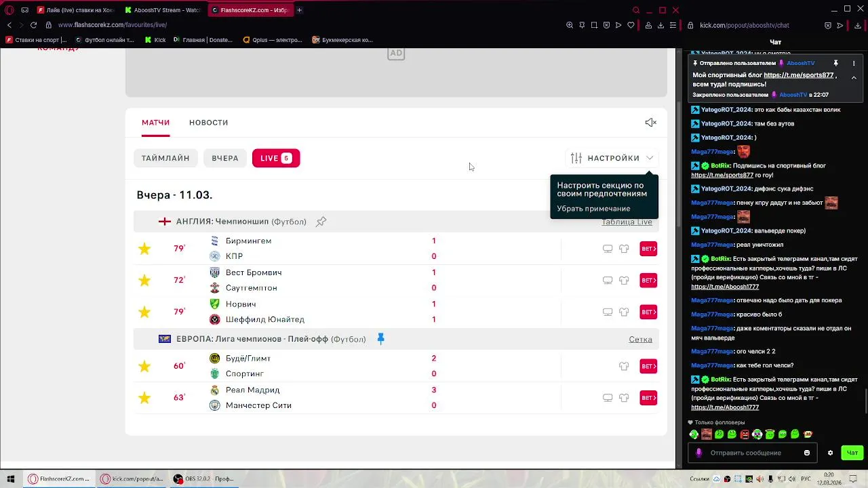Unpin ЕВРОПА Лига чемпионов league
The width and height of the screenshot is (868, 488).
click(380, 339)
